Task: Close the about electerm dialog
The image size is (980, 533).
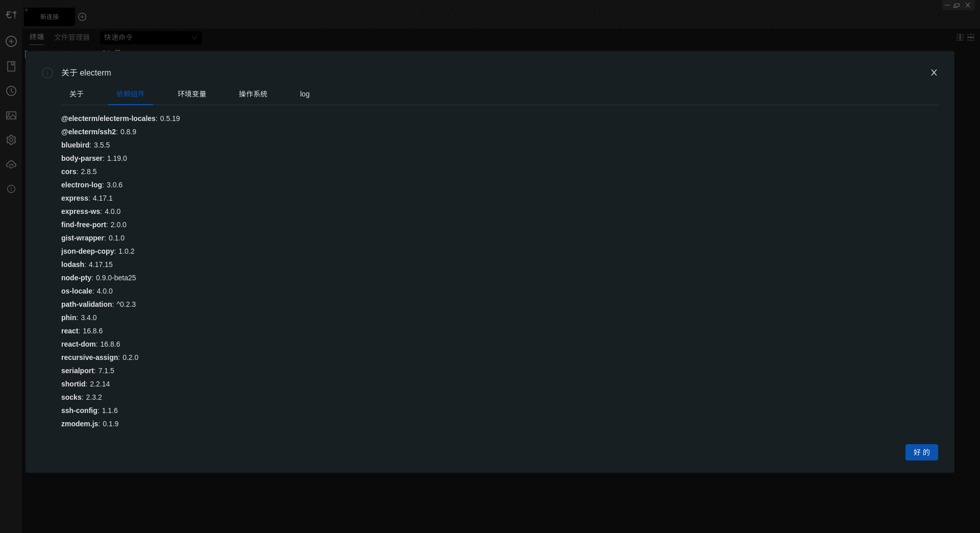Action: pos(934,72)
